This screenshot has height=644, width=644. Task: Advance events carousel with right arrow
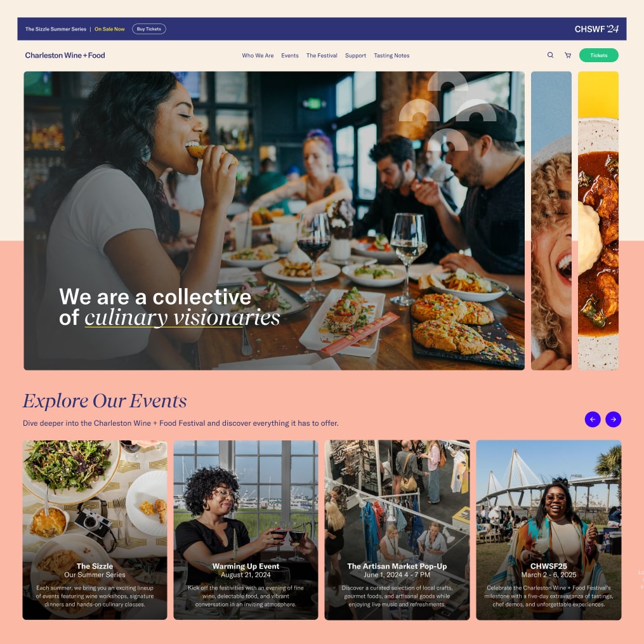coord(613,419)
